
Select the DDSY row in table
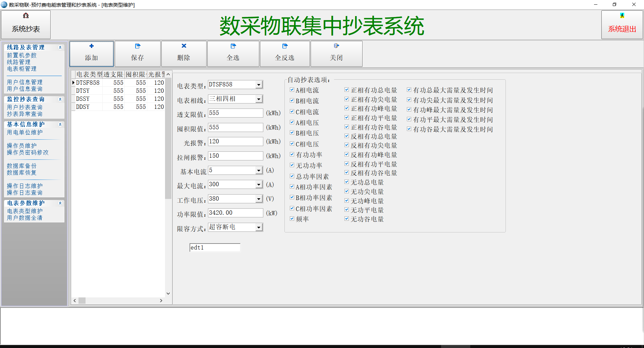(x=118, y=107)
